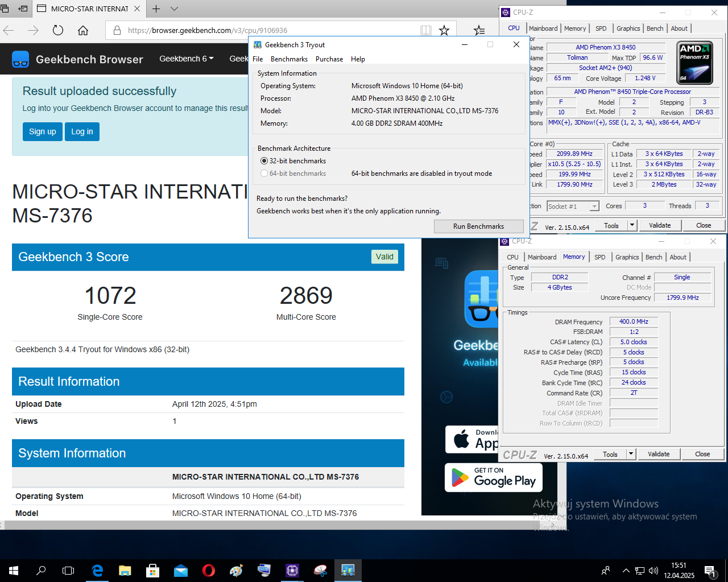
Task: Switch to Mainboard tab in top CPU-Z
Action: 543,28
